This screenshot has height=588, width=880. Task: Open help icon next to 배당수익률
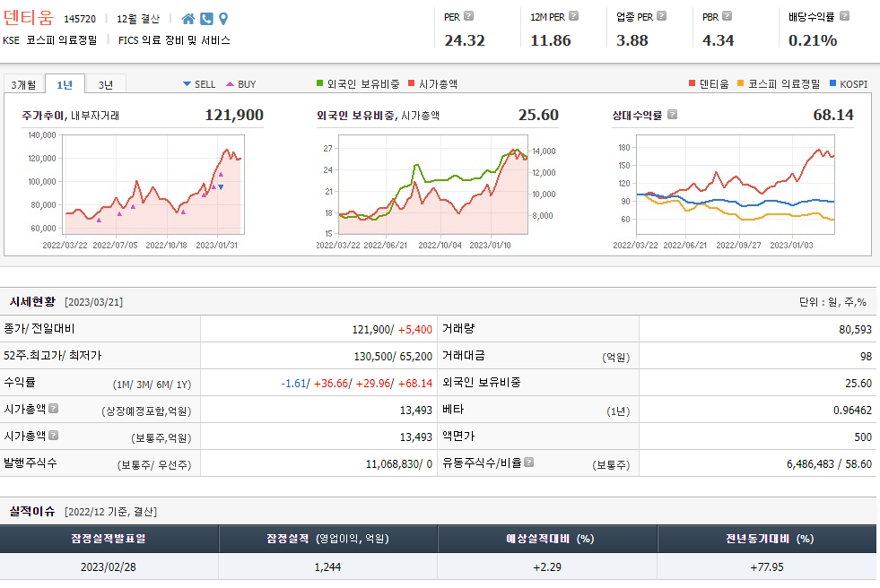(844, 16)
